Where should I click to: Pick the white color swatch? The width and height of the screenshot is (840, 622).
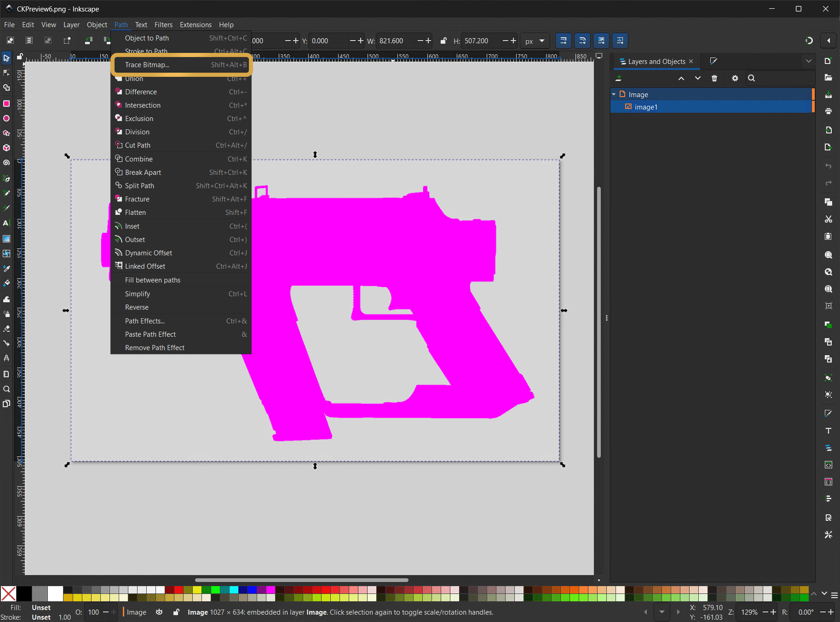click(x=55, y=593)
